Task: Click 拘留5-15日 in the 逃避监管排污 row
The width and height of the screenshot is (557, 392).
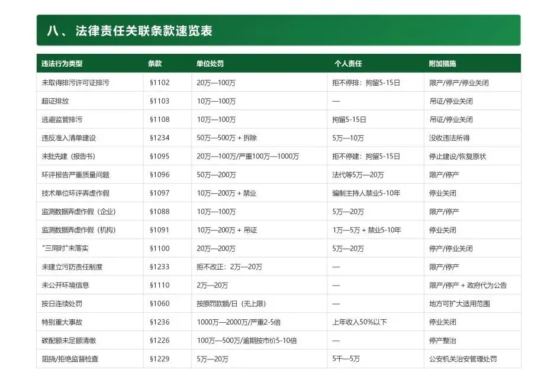Action: (x=349, y=119)
